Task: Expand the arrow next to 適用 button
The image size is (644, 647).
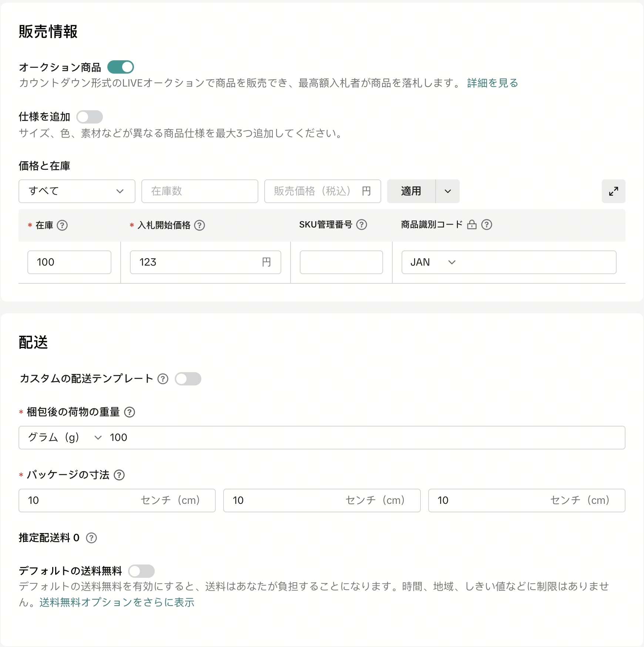Action: pyautogui.click(x=448, y=191)
